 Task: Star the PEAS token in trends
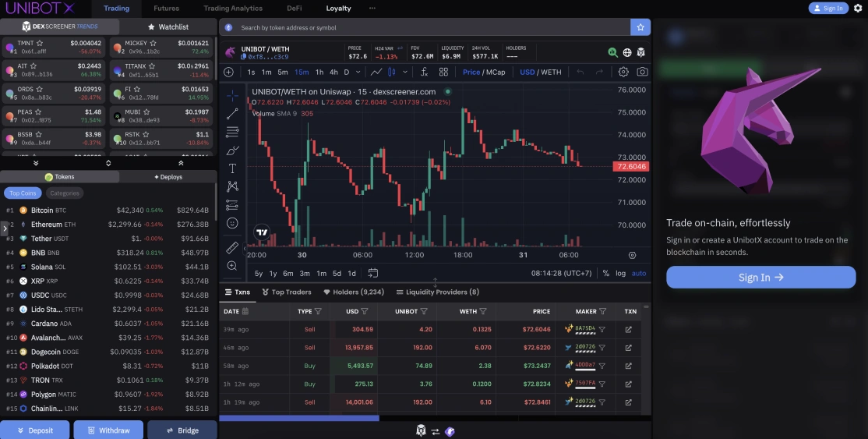tap(38, 112)
